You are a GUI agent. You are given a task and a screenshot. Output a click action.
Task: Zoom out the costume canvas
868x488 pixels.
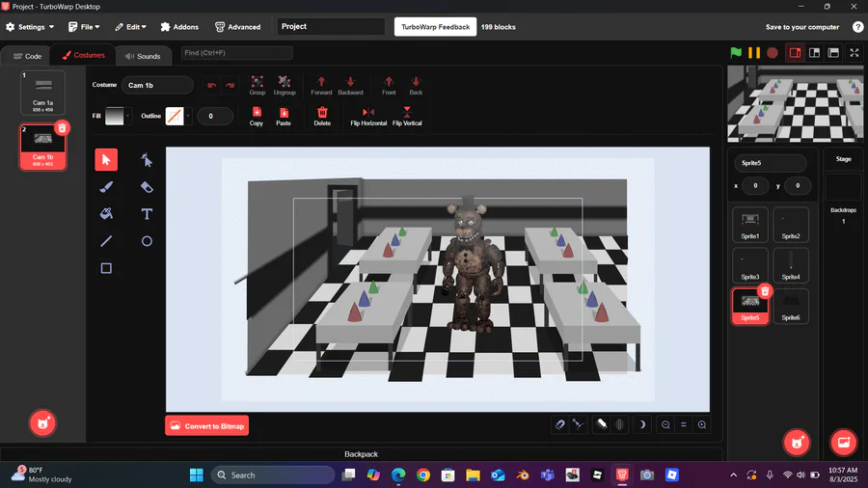click(x=665, y=425)
